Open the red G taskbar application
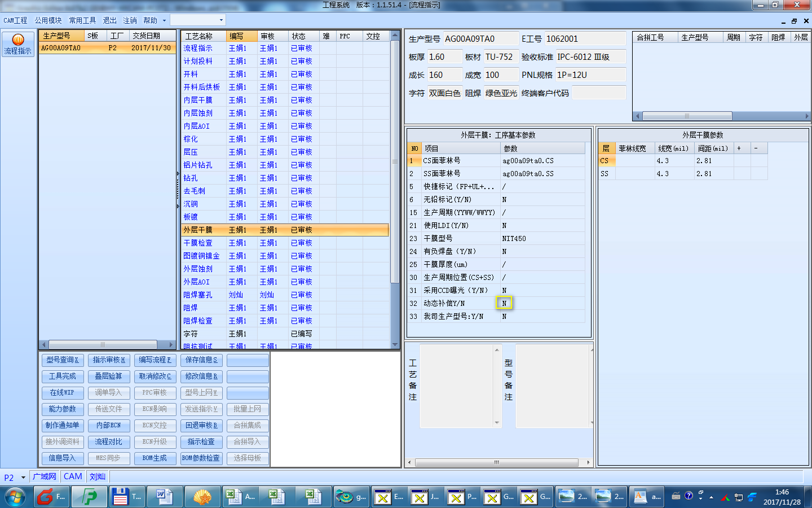The width and height of the screenshot is (812, 508). 52,497
